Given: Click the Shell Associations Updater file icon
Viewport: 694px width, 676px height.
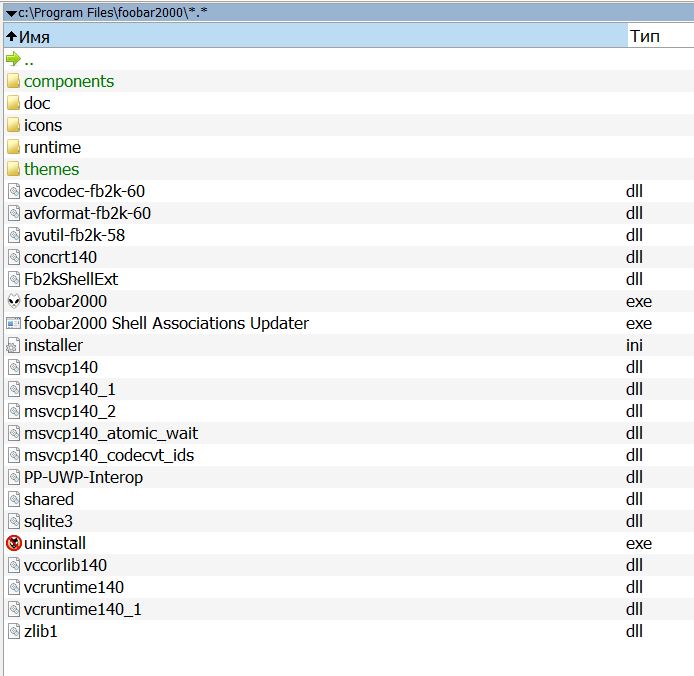Looking at the screenshot, I should pos(13,323).
